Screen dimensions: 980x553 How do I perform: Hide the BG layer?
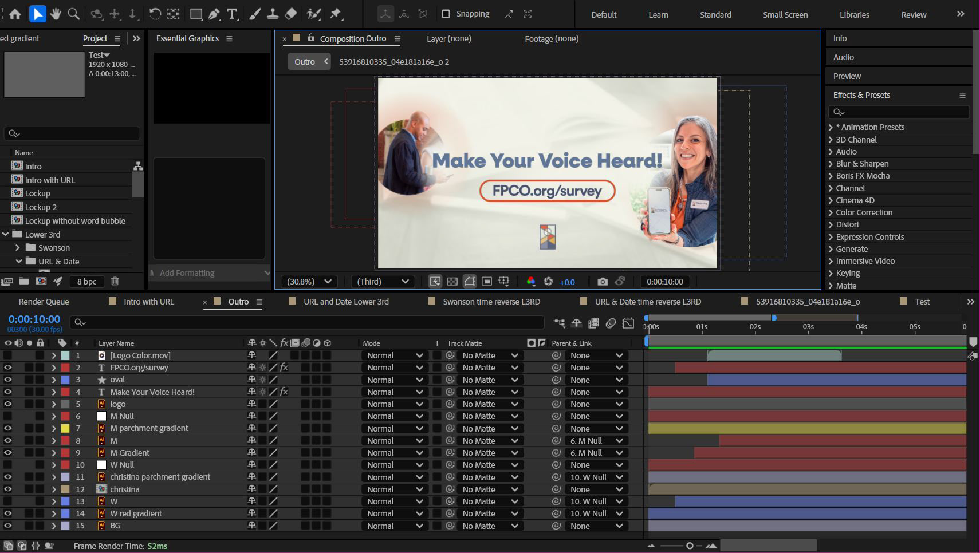click(8, 526)
